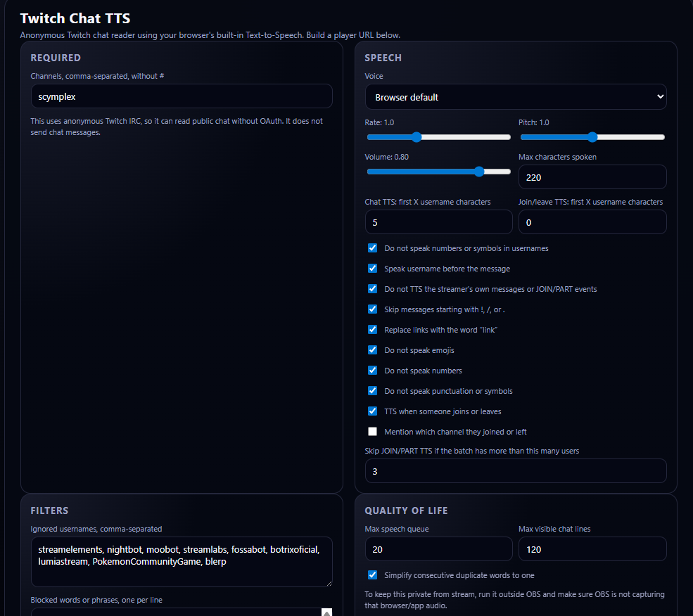Uncheck Replace links with the word link
Viewport: 693px width, 616px height.
coord(373,329)
